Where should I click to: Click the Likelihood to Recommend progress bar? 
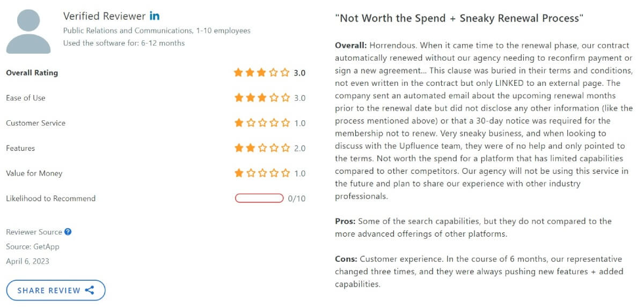(259, 199)
